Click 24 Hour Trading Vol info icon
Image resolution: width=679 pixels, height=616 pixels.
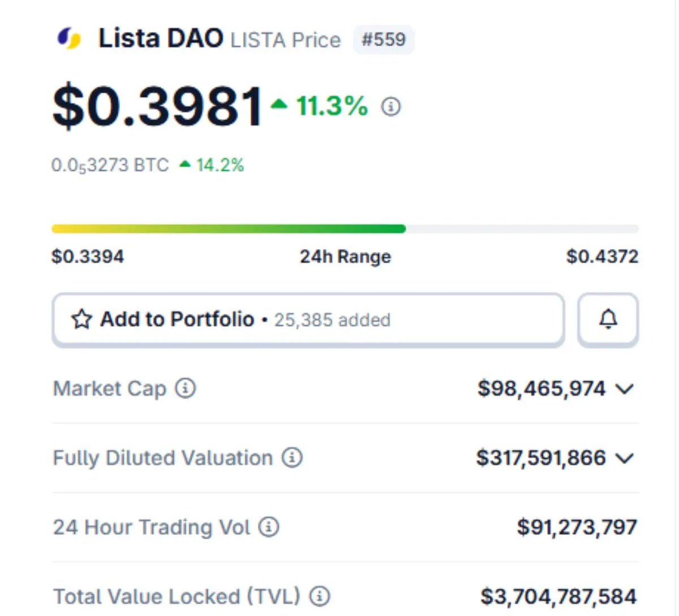pyautogui.click(x=269, y=527)
